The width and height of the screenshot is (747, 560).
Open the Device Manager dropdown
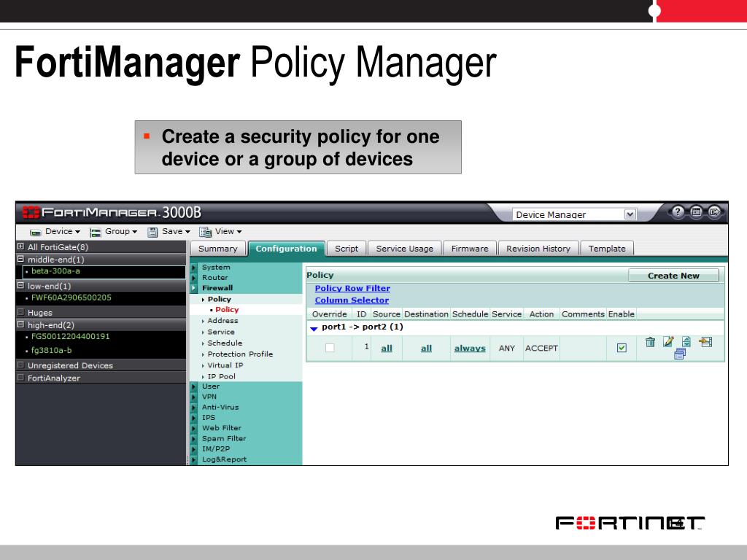point(574,215)
